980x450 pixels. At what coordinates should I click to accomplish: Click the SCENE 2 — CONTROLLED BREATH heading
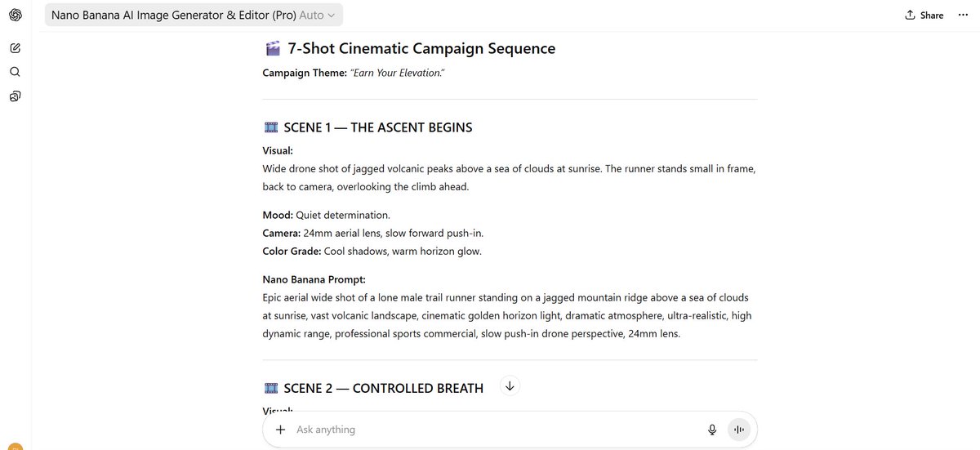[x=383, y=388]
